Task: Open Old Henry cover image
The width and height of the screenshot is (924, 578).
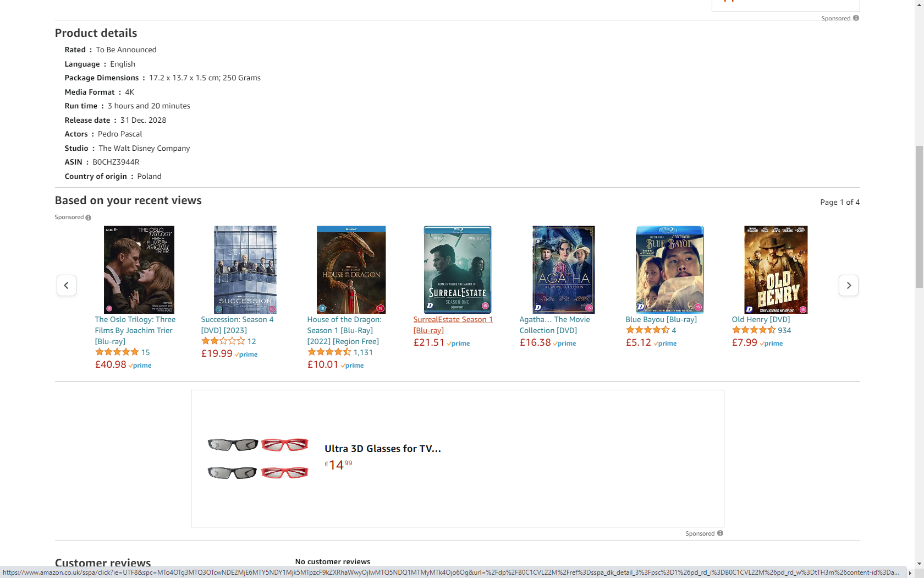Action: pyautogui.click(x=776, y=270)
